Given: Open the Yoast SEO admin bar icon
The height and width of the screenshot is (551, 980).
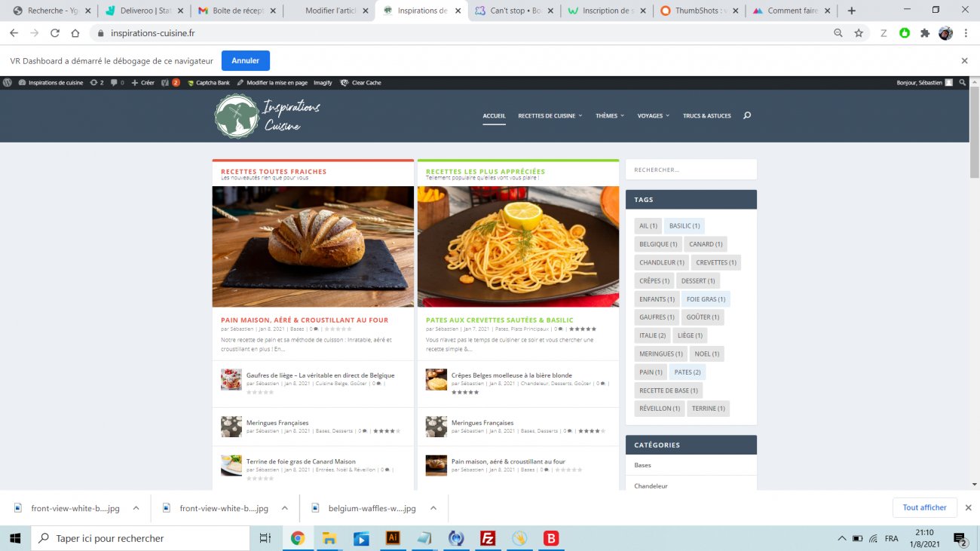Looking at the screenshot, I should [170, 83].
